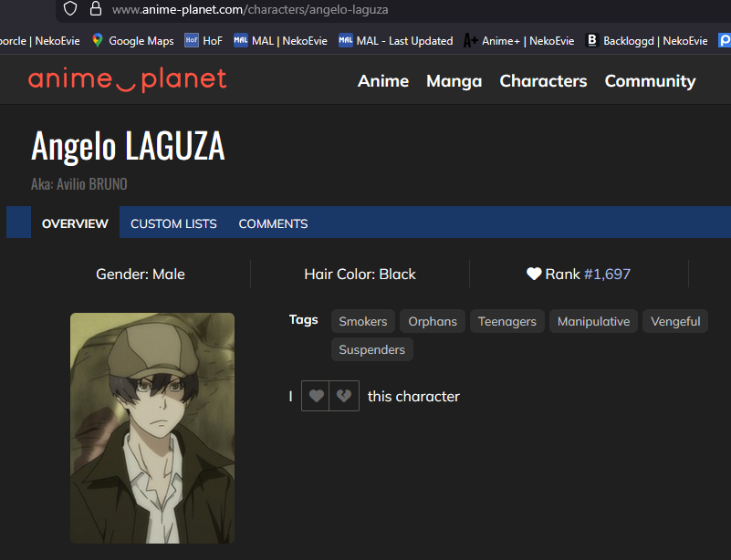The height and width of the screenshot is (560, 731).
Task: Click the Suspenders tag
Action: (x=372, y=349)
